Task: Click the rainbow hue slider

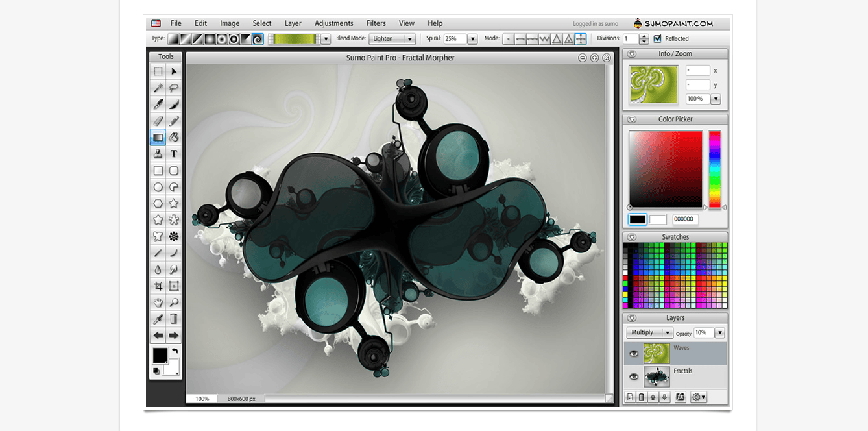Action: click(x=715, y=169)
